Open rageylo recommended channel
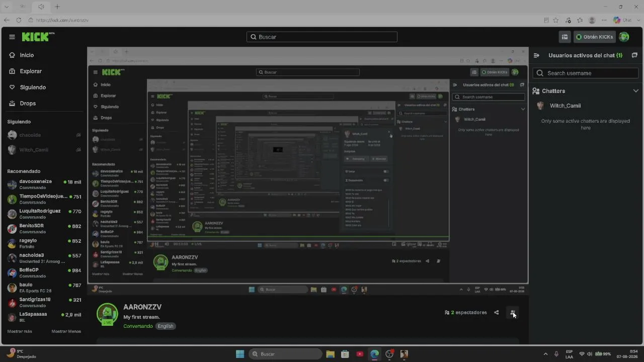644x362 pixels. click(44, 243)
